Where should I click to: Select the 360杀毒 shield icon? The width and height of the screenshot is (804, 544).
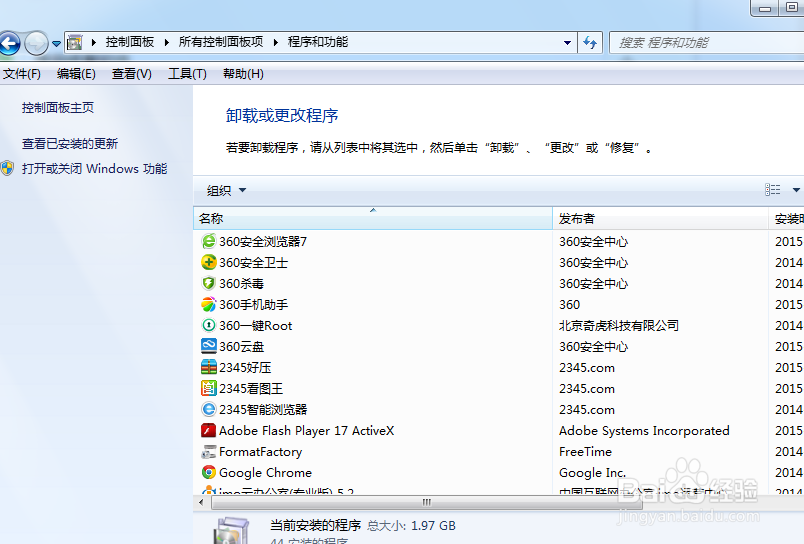pos(209,283)
